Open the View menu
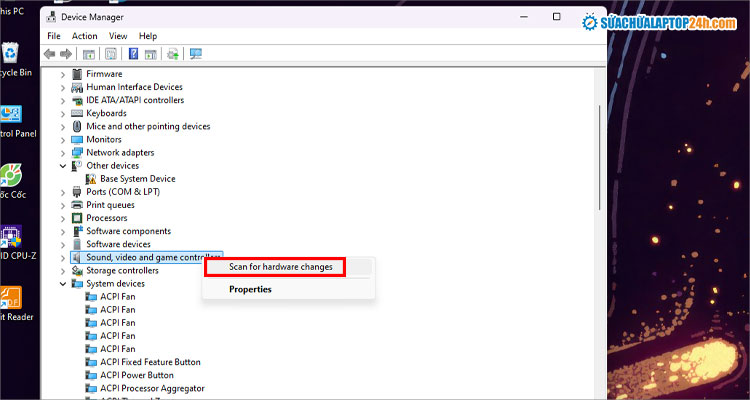Image resolution: width=750 pixels, height=400 pixels. point(117,36)
